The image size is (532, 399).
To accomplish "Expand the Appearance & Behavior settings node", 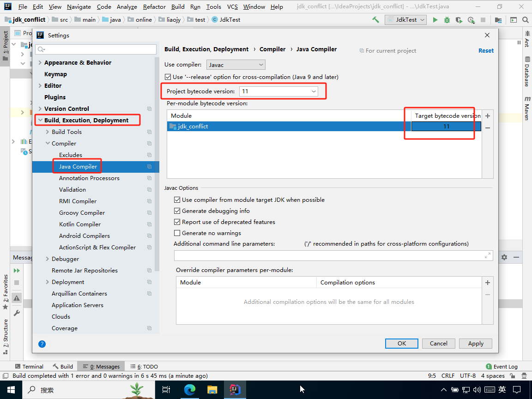I will click(40, 62).
